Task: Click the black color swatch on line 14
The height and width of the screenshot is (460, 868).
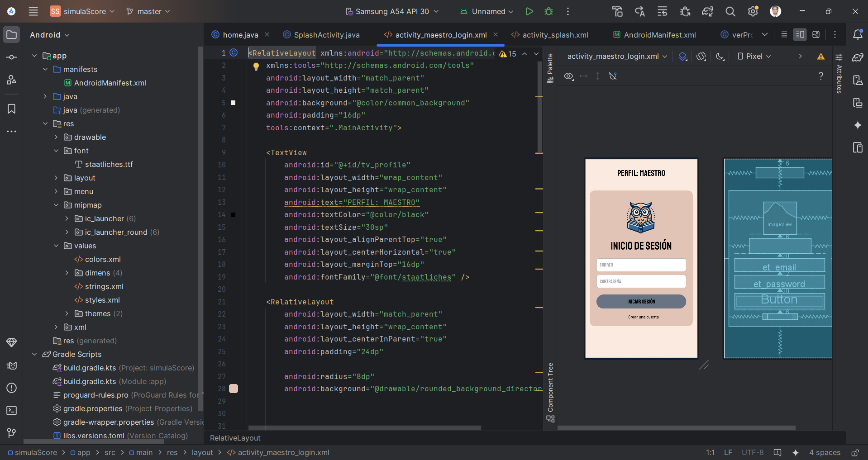Action: 233,215
